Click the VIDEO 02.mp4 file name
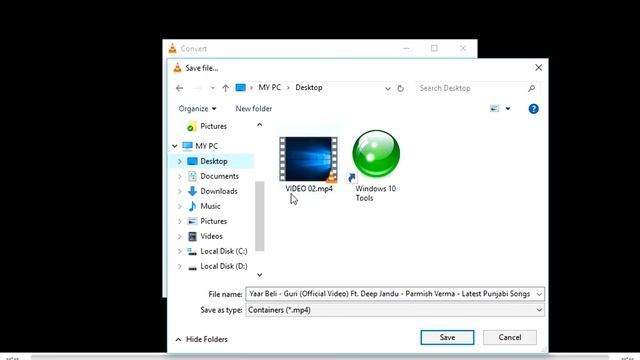This screenshot has width=640, height=360. (x=309, y=189)
